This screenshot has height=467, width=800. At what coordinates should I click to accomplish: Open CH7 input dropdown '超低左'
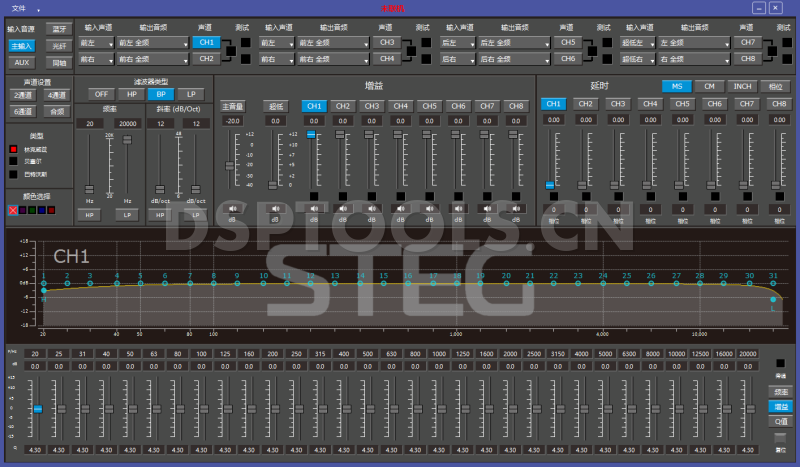638,43
